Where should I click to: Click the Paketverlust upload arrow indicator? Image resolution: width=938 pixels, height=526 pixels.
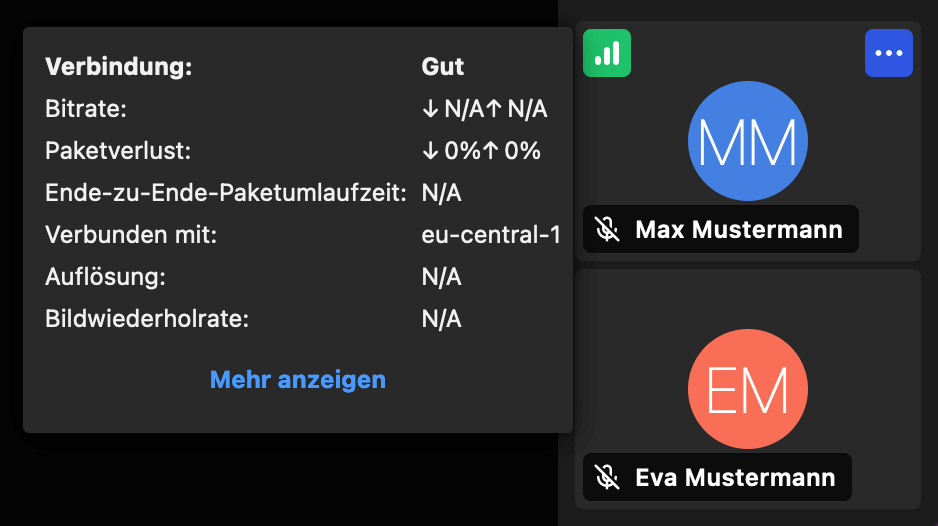[491, 151]
